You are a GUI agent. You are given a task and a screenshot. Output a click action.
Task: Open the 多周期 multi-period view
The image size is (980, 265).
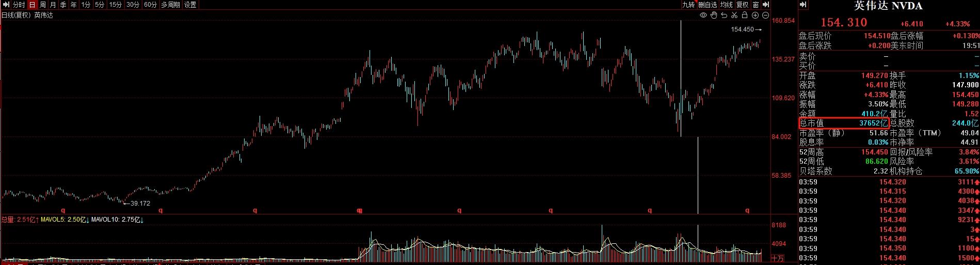[x=170, y=5]
